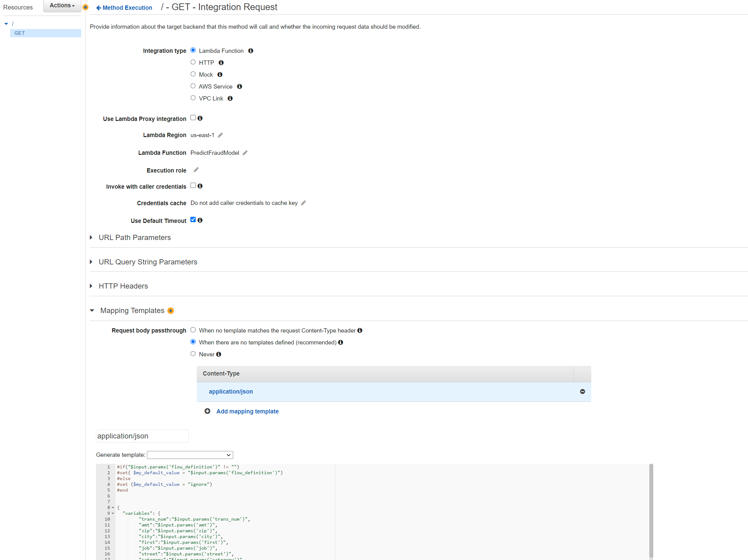Click info icon next to VPC Link

tap(230, 98)
